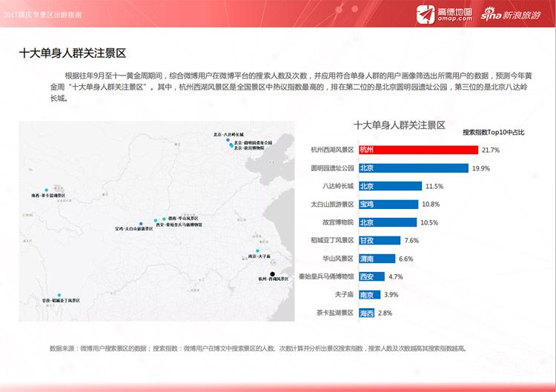The height and width of the screenshot is (392, 556).
Task: Click the 海西 bar for 茶卡盐湖景区
Action: point(366,313)
